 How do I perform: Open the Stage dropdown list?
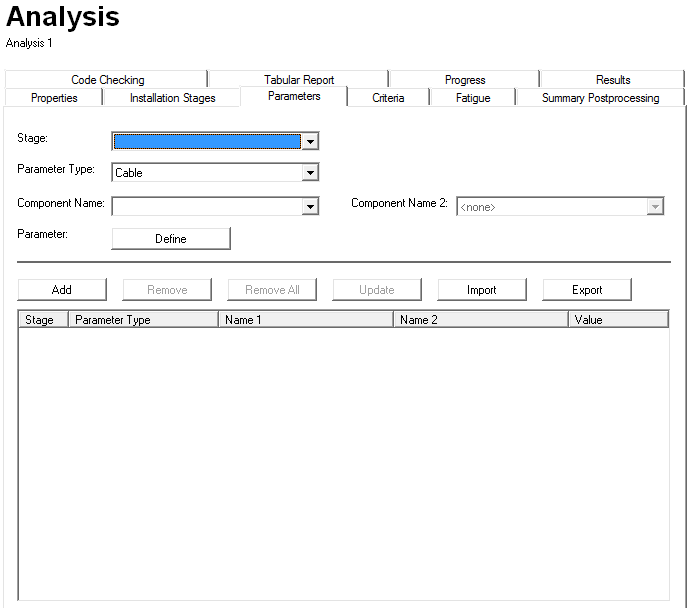[310, 142]
